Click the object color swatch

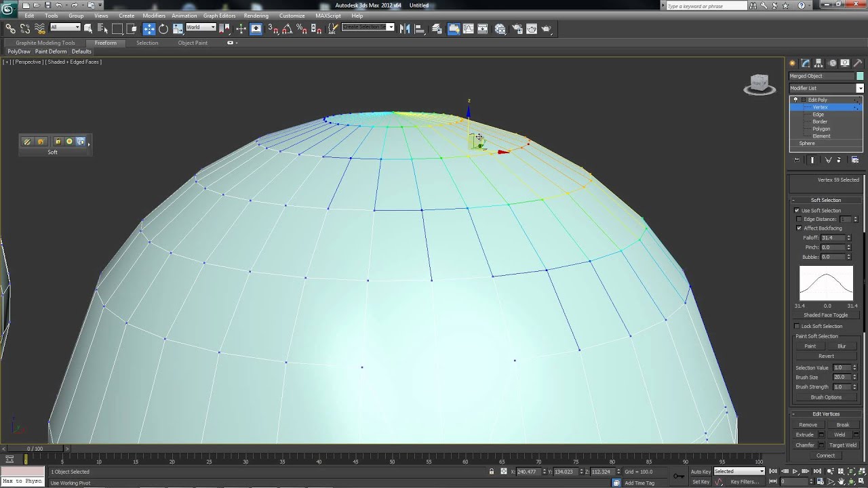(x=860, y=76)
